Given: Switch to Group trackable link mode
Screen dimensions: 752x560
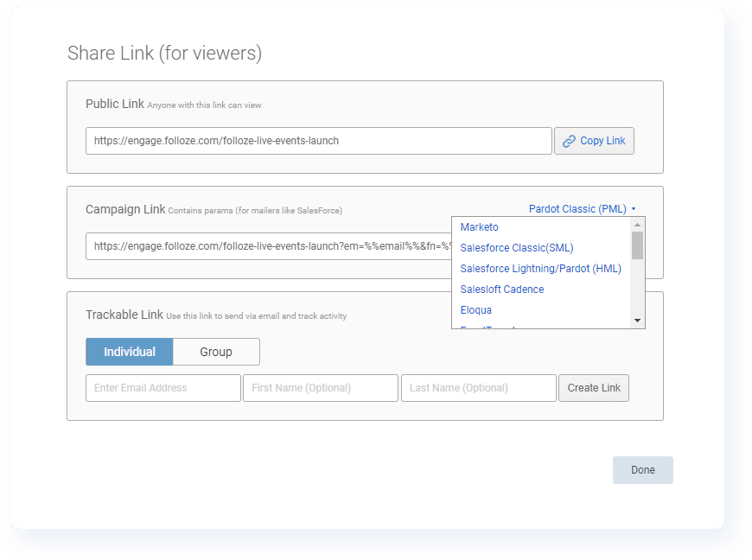Looking at the screenshot, I should (x=216, y=352).
